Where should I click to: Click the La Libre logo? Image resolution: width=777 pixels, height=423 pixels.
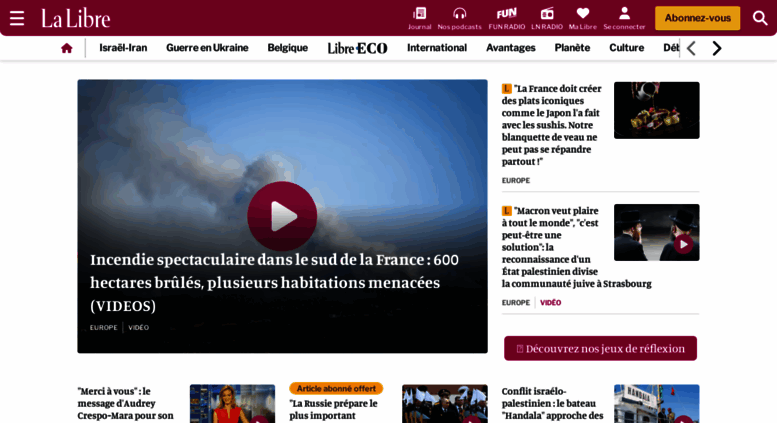coord(75,18)
